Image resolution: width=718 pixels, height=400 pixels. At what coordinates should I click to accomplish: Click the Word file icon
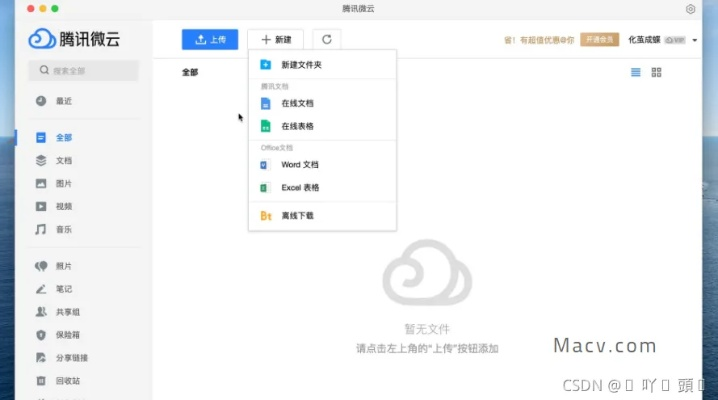[x=264, y=165]
